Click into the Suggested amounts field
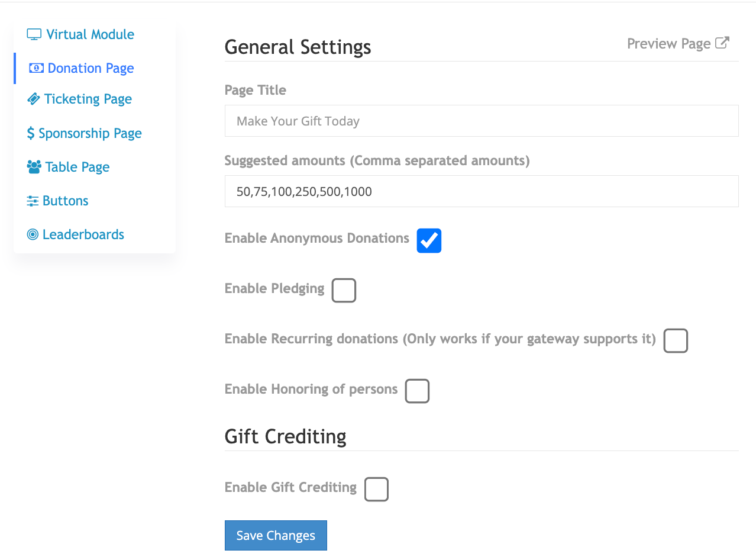This screenshot has width=756, height=560. (x=482, y=191)
